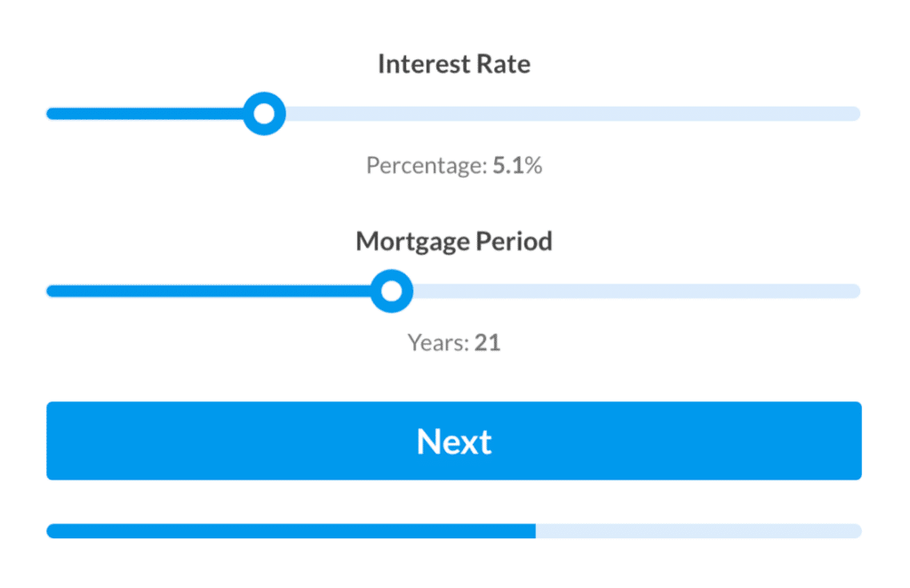Click the bold 21 years value
The height and width of the screenshot is (588, 910).
pos(489,342)
